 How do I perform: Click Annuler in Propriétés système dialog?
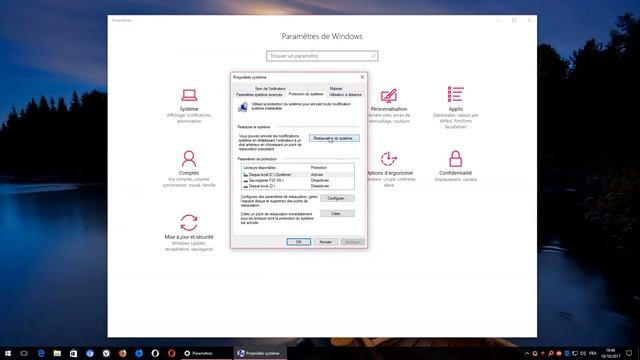point(326,242)
